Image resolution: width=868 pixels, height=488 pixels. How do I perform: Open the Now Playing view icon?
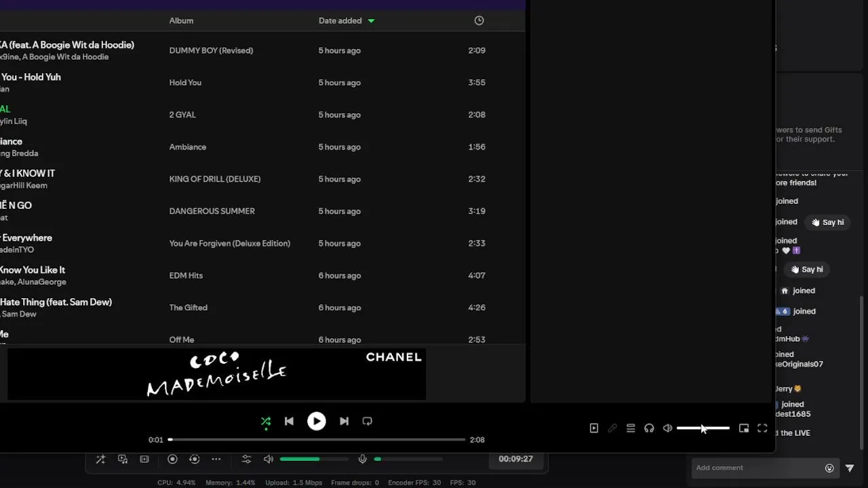[594, 428]
